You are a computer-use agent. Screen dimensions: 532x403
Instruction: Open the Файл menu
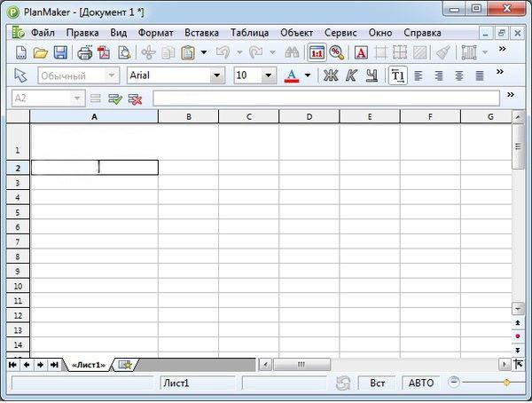[43, 33]
